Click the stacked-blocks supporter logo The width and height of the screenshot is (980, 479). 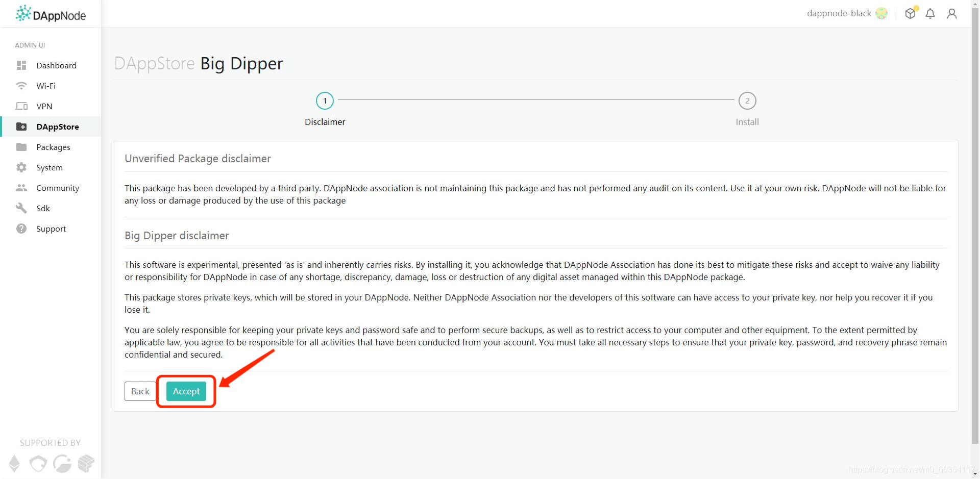click(86, 463)
